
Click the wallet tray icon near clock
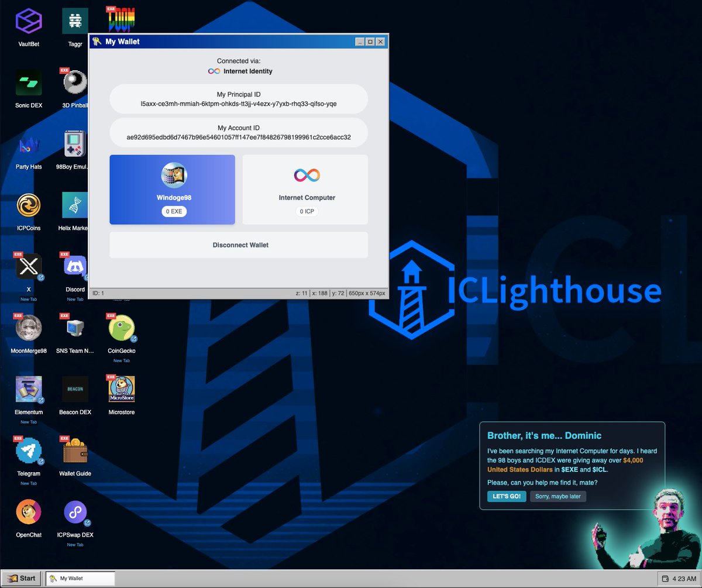[x=665, y=579]
